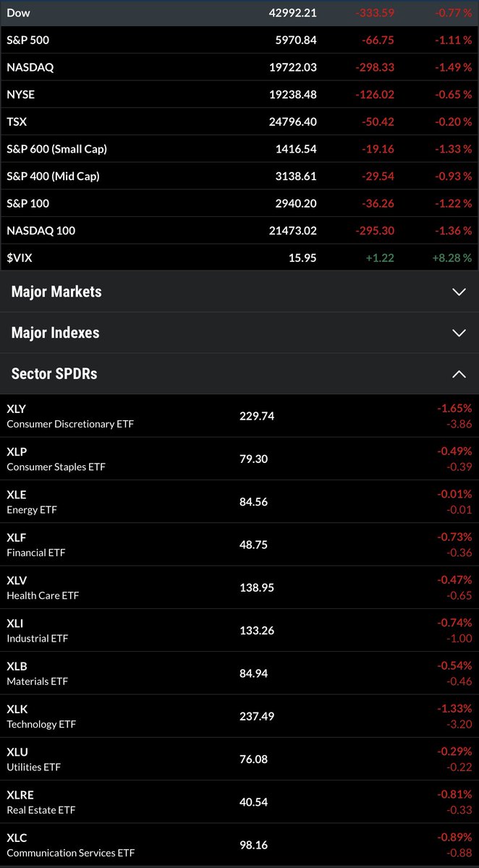Open XLRE Real Estate ETF

pyautogui.click(x=239, y=802)
